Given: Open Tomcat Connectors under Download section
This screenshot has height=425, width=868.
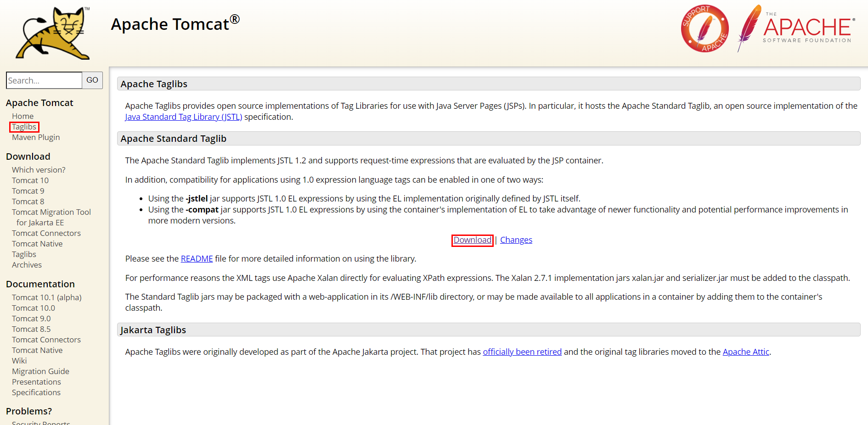Looking at the screenshot, I should 46,233.
